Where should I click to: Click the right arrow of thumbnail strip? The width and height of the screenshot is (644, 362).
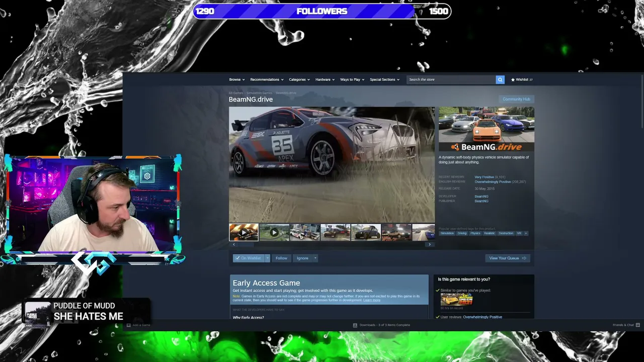point(429,244)
